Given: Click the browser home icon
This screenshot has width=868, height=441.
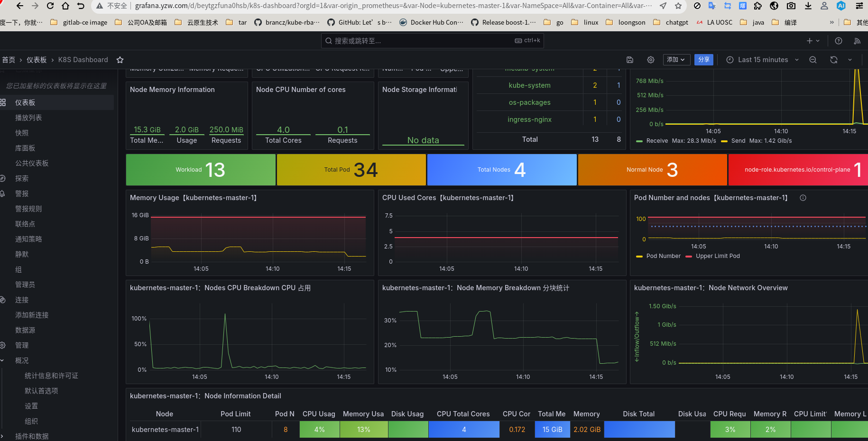Looking at the screenshot, I should pyautogui.click(x=65, y=6).
